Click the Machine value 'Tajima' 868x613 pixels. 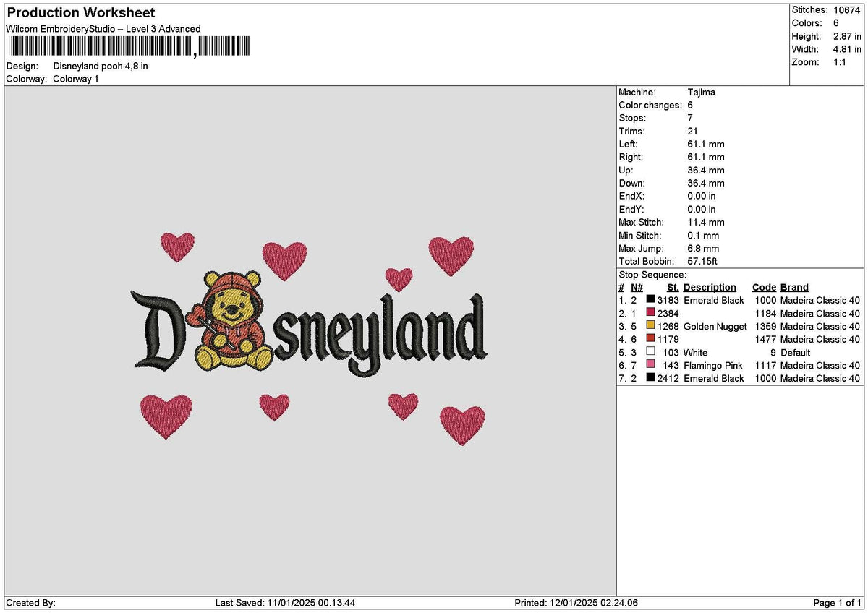click(x=701, y=93)
